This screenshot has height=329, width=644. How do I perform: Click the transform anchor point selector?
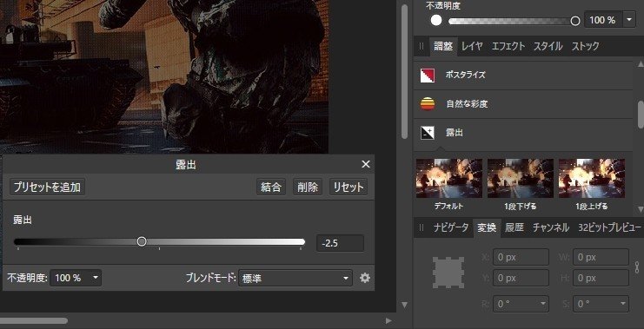[x=448, y=273]
